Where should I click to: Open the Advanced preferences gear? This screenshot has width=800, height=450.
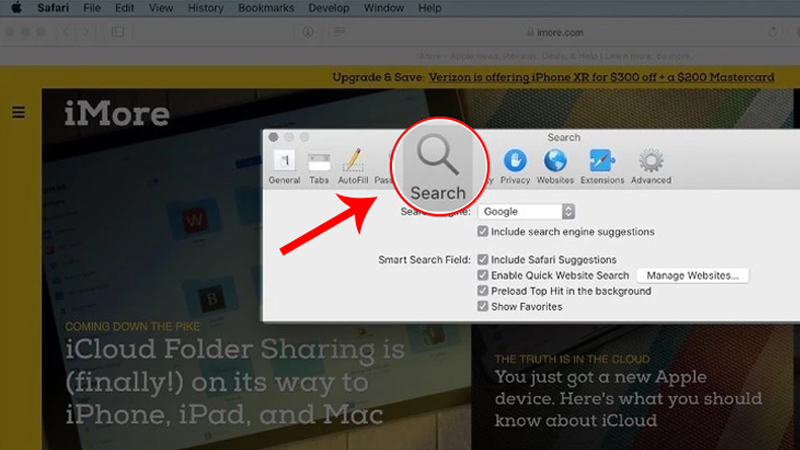pyautogui.click(x=651, y=167)
